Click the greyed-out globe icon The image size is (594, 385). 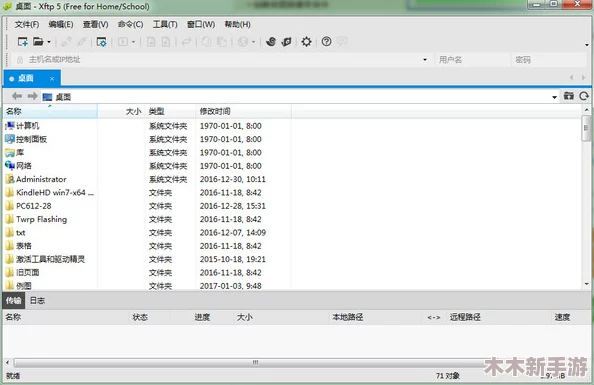(x=243, y=42)
